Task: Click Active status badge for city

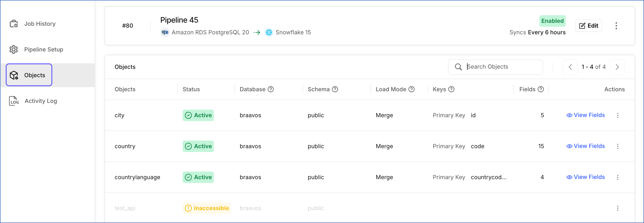Action: pyautogui.click(x=198, y=115)
